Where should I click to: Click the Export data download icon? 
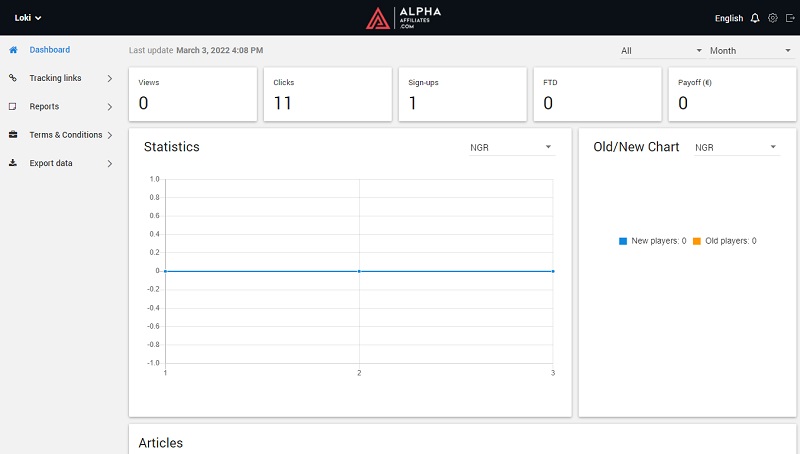pos(13,163)
